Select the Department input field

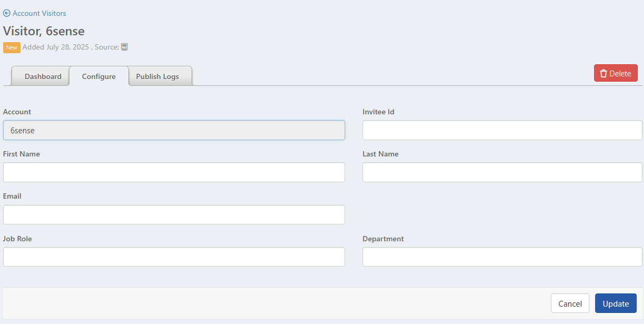click(502, 257)
